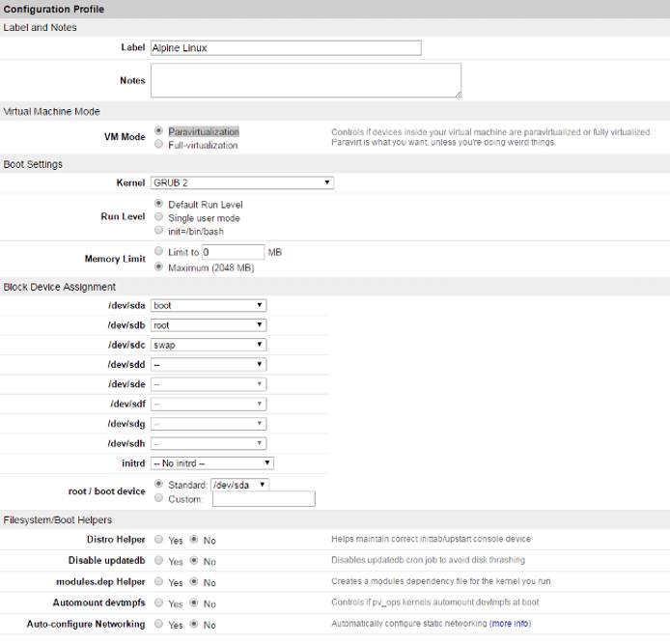The image size is (670, 644).
Task: Set Auto-configure Networking to No
Action: [x=194, y=624]
